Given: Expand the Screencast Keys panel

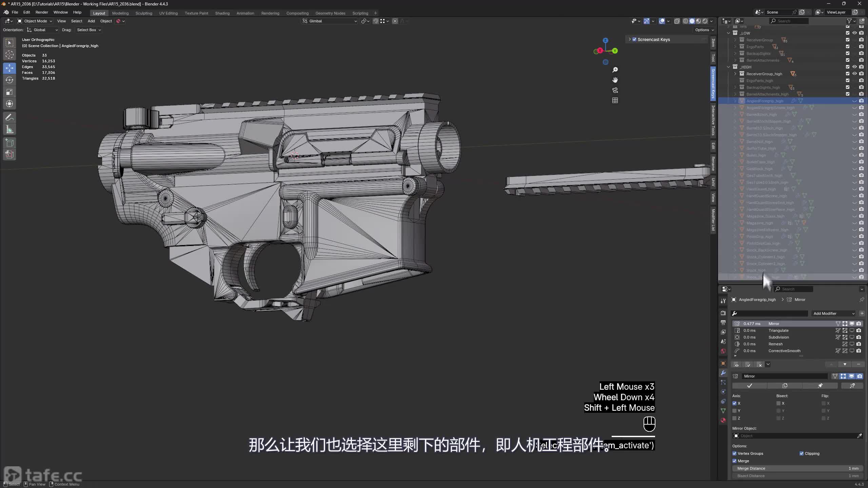Looking at the screenshot, I should point(630,39).
